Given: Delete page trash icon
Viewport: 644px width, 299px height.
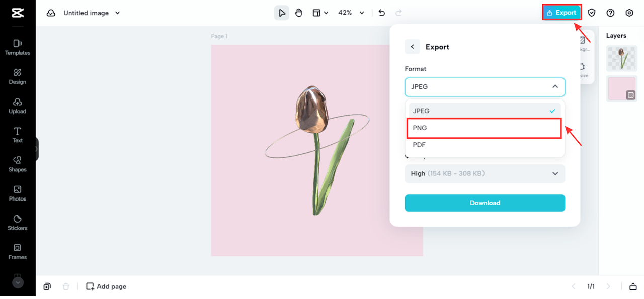Looking at the screenshot, I should pos(66,286).
